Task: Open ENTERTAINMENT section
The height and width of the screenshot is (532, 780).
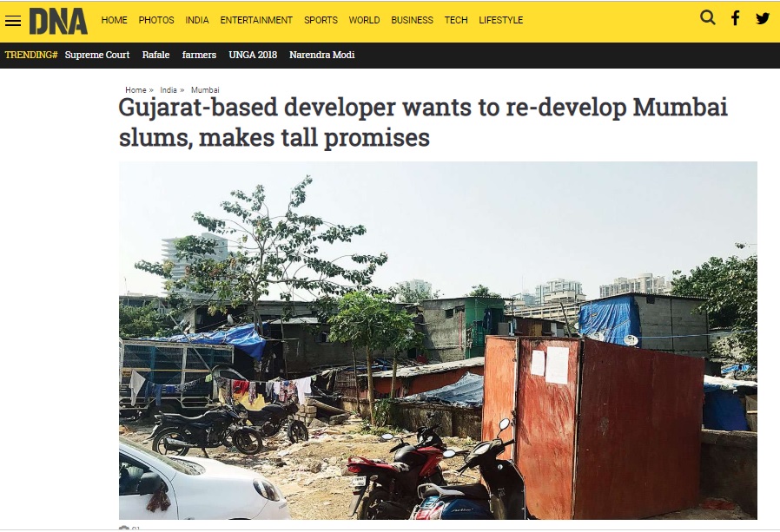Action: [256, 20]
